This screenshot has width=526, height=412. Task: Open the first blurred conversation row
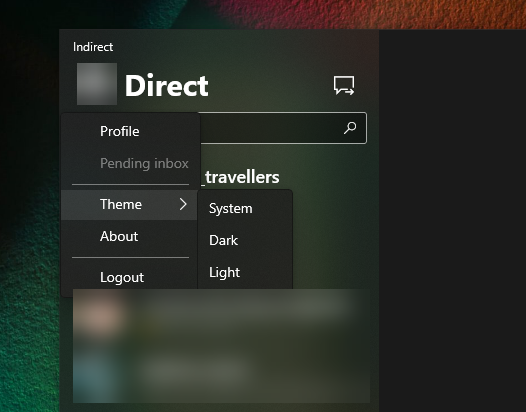click(x=221, y=315)
